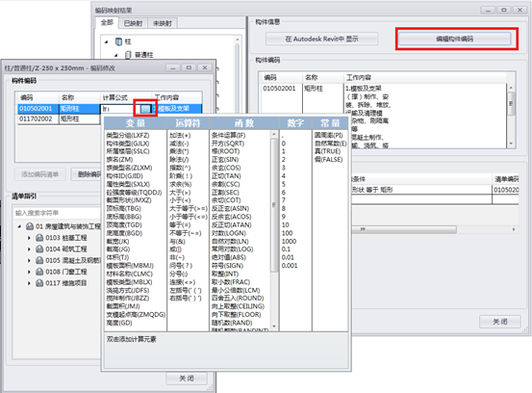532x393 pixels.
Task: Collapse the 柱 node in the mapping tree
Action: 107,41
